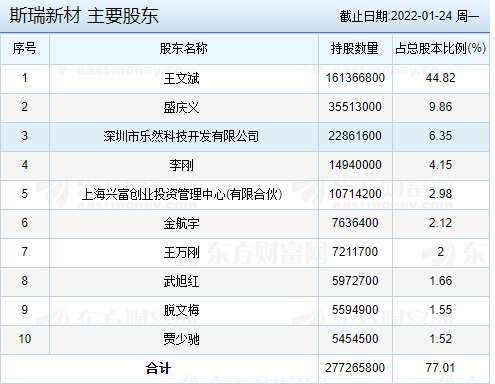Click percentage 2.12
495x384 pixels.
[x=440, y=223]
